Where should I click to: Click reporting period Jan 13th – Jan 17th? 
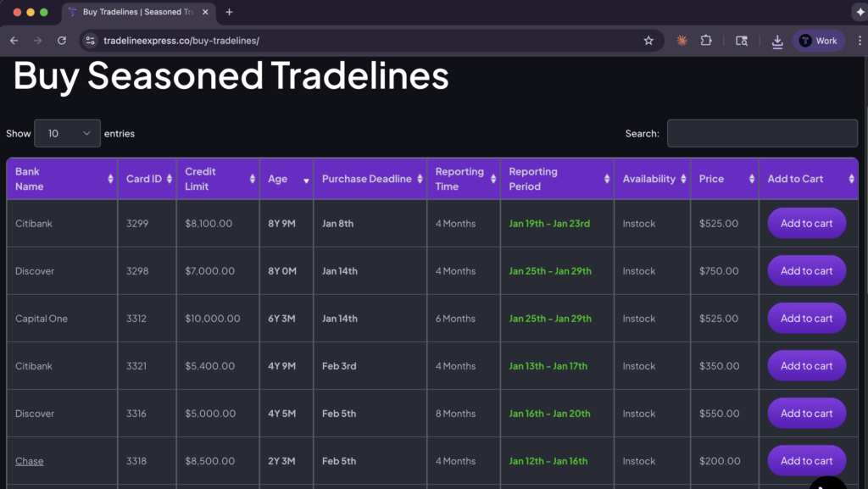click(548, 366)
